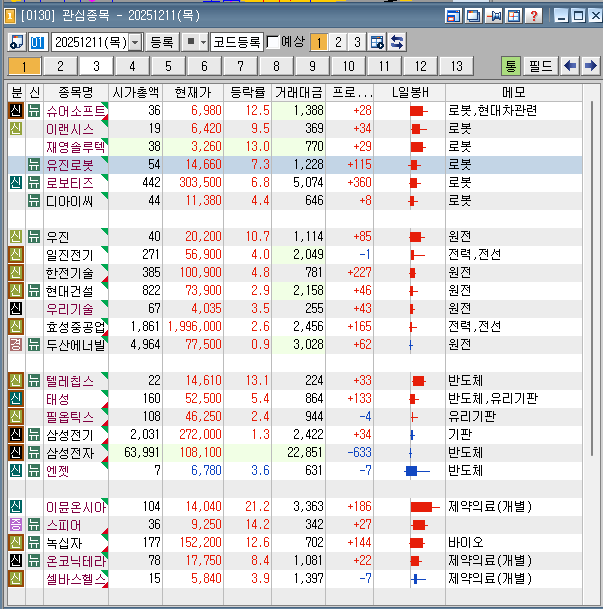Click the news icon in 유진로봇 row
Image resolution: width=603 pixels, height=609 pixels.
(34, 165)
